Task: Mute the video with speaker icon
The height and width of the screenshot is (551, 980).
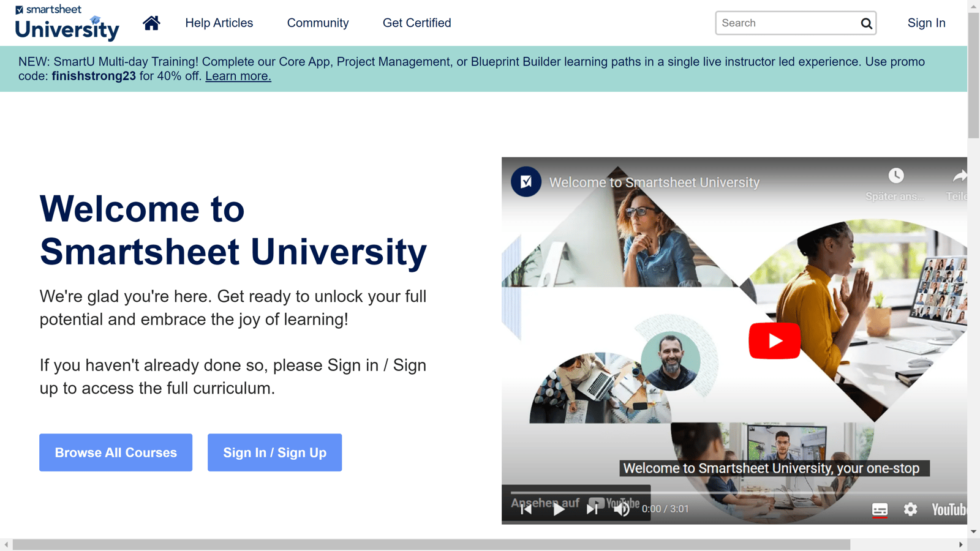Action: (x=622, y=509)
